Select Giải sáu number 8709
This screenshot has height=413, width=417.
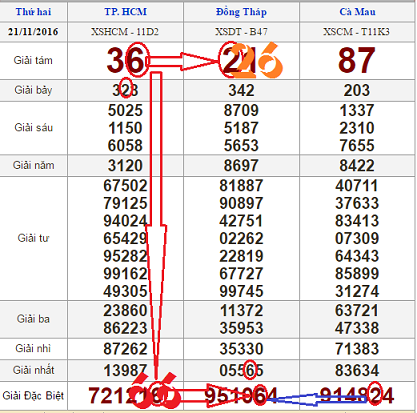(x=241, y=110)
